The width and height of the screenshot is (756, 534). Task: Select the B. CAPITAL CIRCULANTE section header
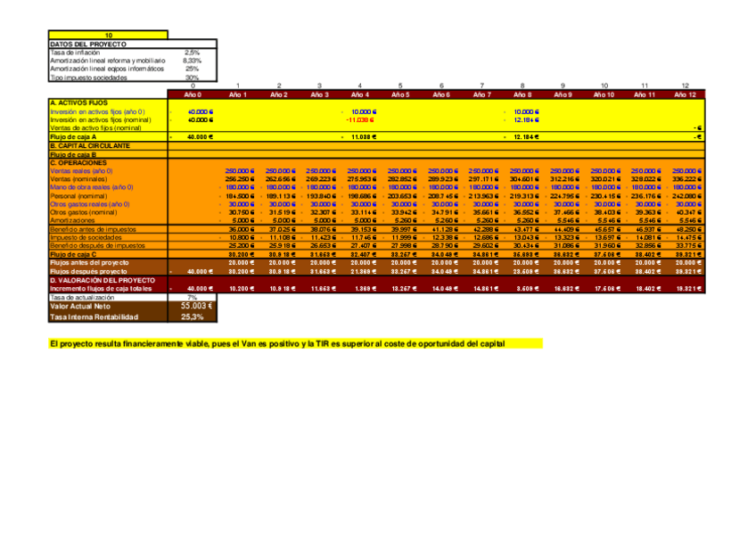click(x=87, y=145)
